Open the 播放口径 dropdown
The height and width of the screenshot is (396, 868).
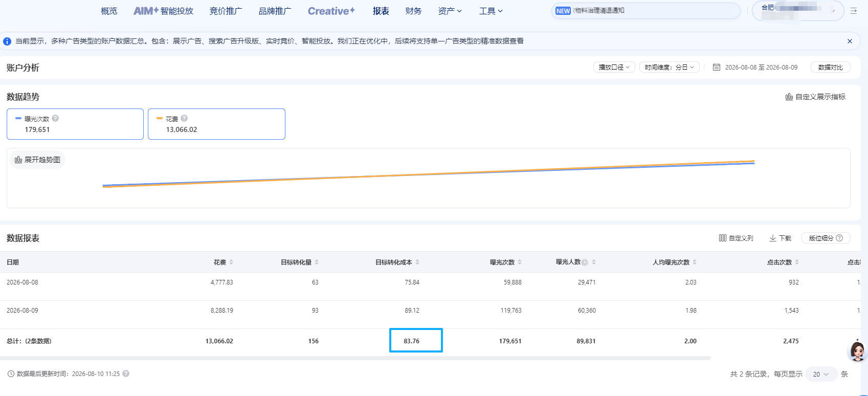pyautogui.click(x=614, y=67)
